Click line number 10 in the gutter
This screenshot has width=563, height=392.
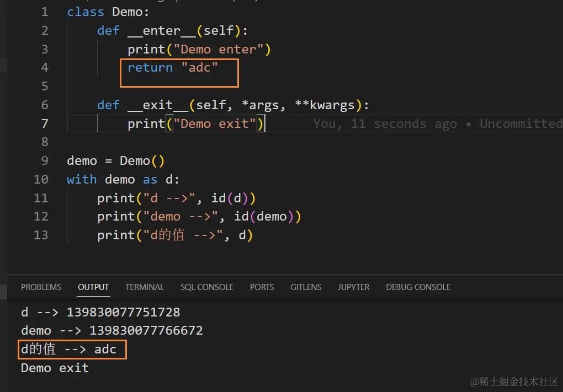pyautogui.click(x=41, y=179)
